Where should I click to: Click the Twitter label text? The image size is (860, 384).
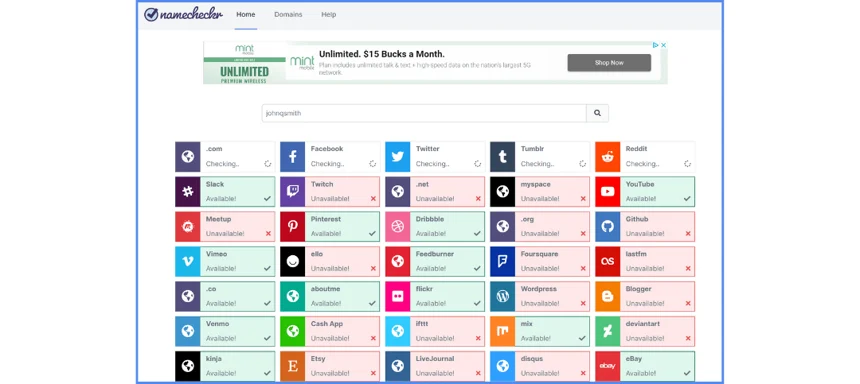click(427, 149)
